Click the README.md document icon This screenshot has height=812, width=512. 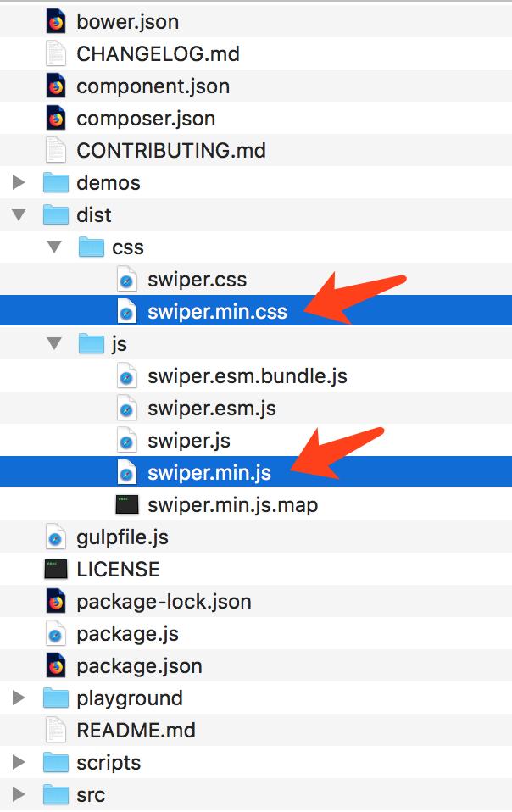coord(56,730)
